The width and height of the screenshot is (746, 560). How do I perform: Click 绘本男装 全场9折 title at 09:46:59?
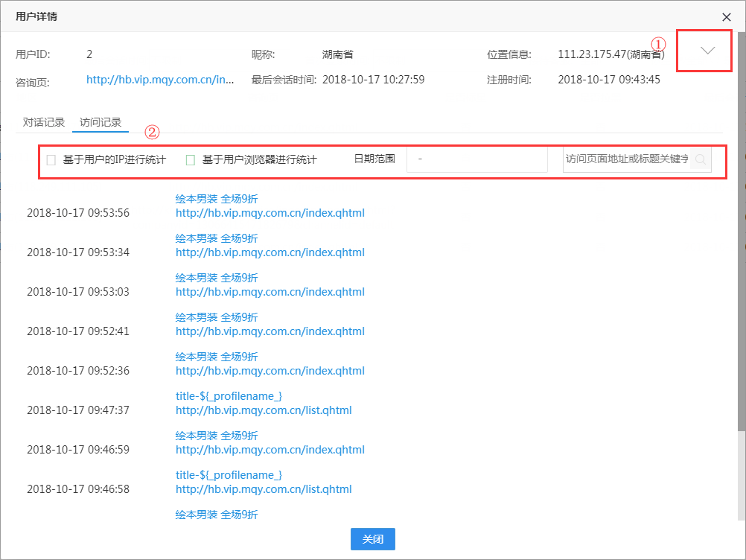(x=217, y=436)
